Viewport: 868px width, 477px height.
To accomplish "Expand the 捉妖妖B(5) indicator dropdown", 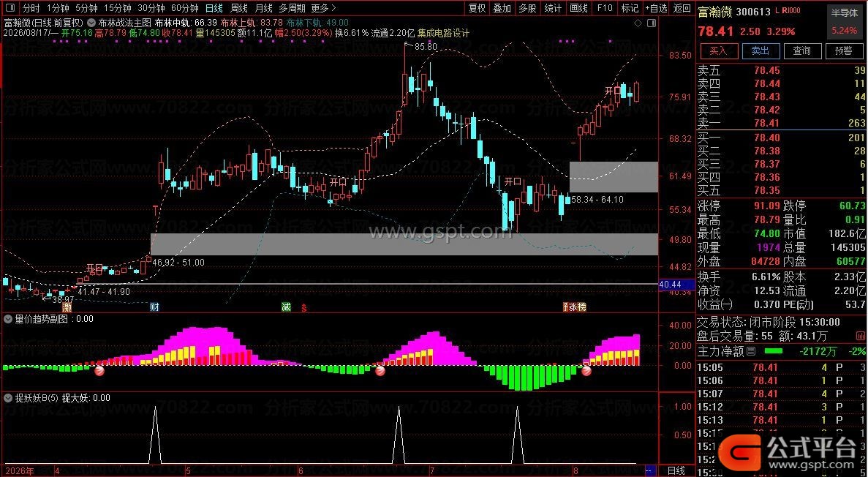I will tap(8, 398).
